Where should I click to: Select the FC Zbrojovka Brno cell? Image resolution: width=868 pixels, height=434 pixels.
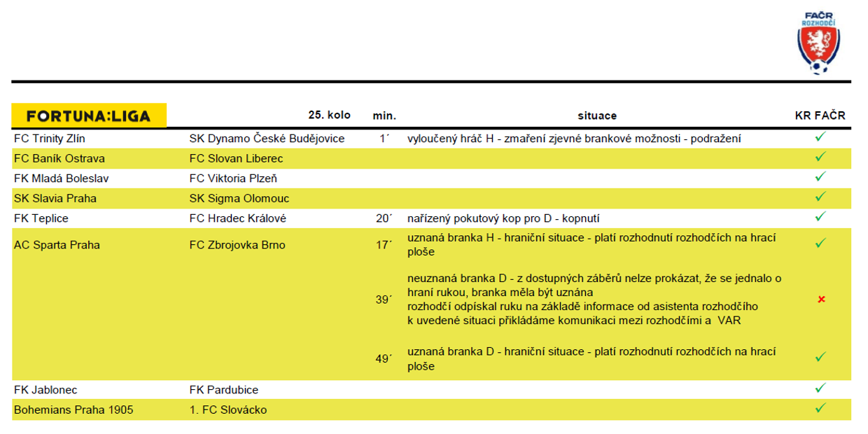click(237, 245)
